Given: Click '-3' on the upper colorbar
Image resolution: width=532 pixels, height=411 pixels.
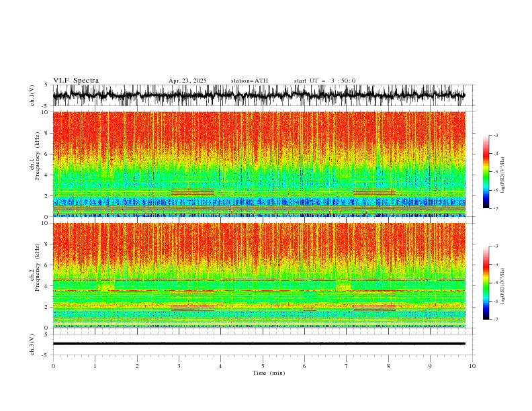Looking at the screenshot, I should click(495, 135).
